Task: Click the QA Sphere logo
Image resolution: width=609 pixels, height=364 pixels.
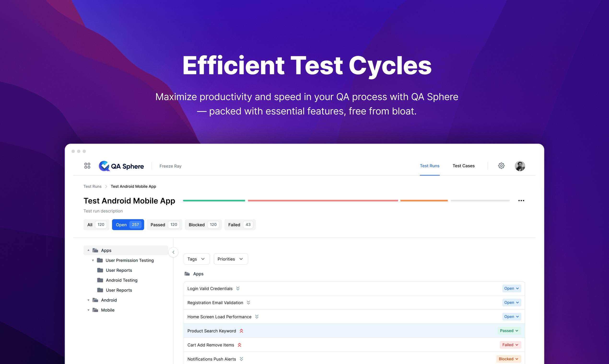Action: (x=121, y=166)
